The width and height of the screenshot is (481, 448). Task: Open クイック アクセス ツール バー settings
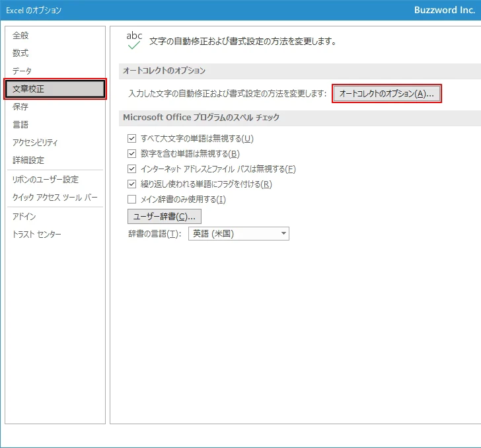point(55,197)
